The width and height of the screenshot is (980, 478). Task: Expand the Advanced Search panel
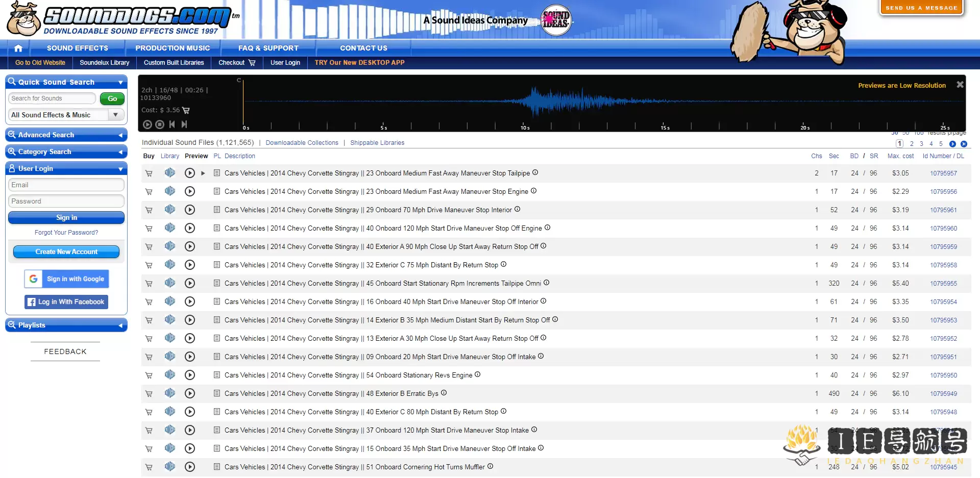[120, 135]
